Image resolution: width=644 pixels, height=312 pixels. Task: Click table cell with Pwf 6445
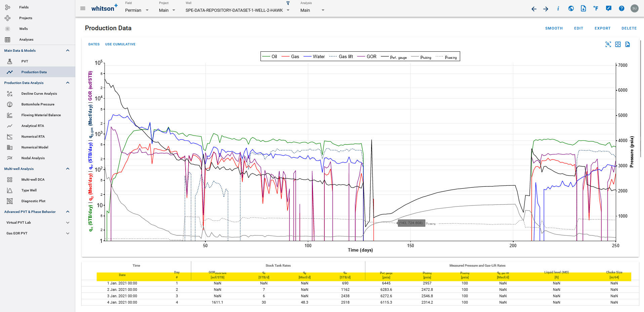(386, 283)
